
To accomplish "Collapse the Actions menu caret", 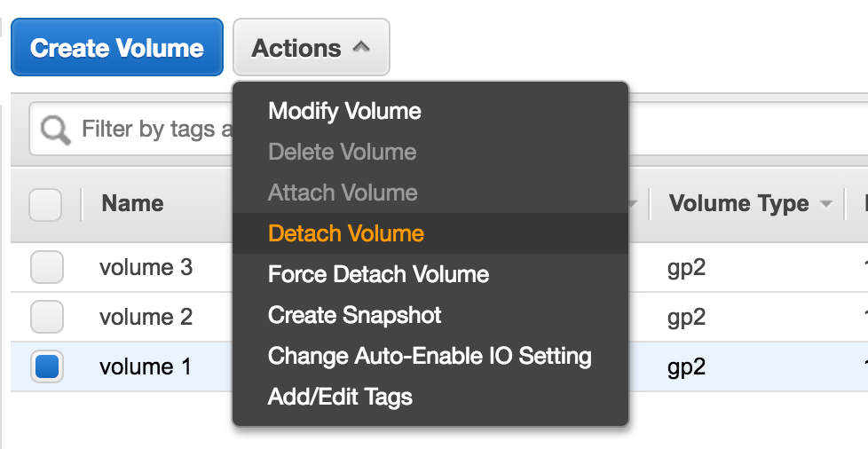I will [x=361, y=47].
